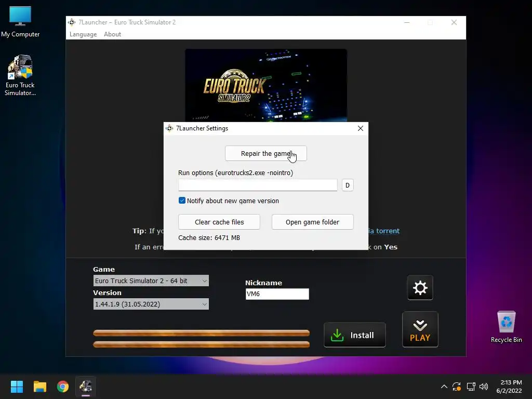Click the Euro Truck Simulator 2 banner
532x399 pixels.
(265, 86)
